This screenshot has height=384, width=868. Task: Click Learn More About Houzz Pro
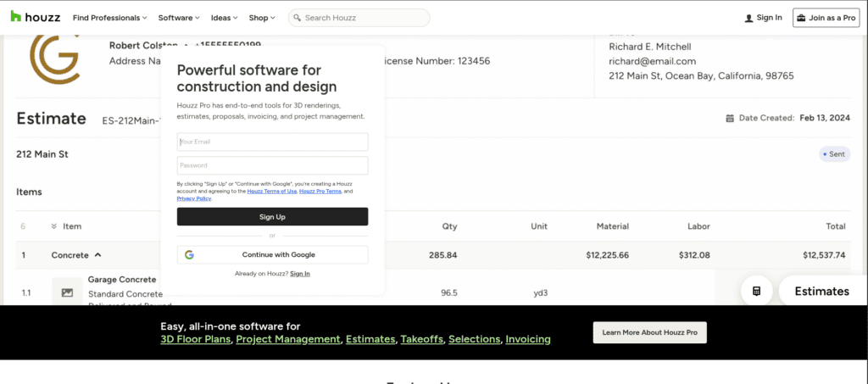650,332
